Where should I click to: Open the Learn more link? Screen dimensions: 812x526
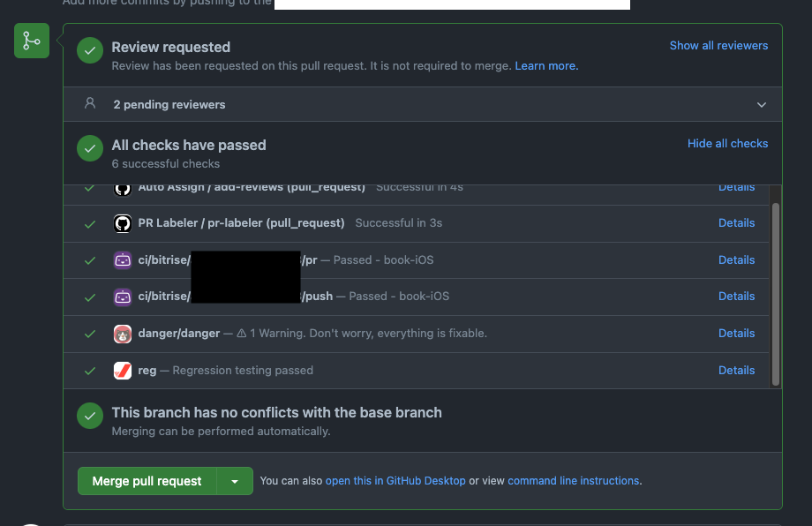coord(546,65)
